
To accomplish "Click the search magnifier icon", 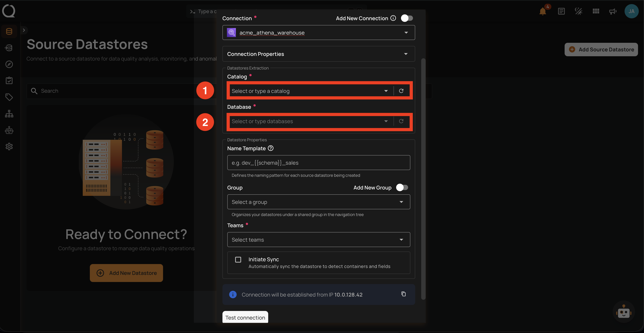I will click(x=34, y=91).
